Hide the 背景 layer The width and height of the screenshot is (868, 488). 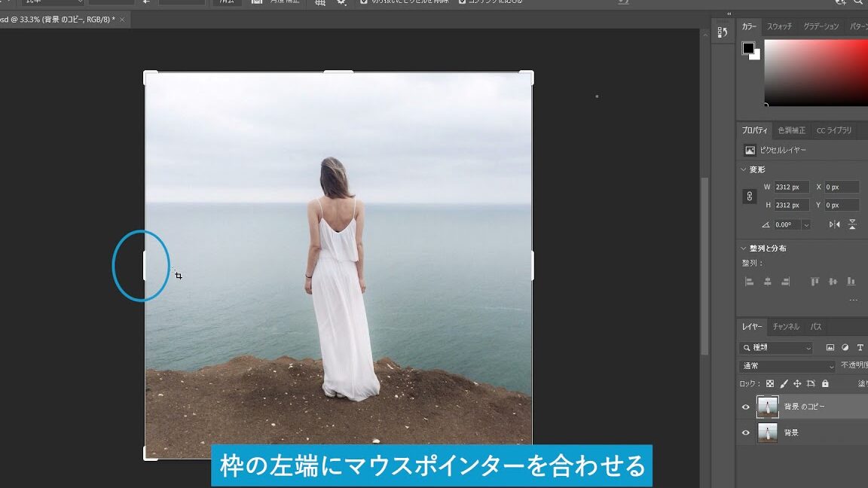pyautogui.click(x=746, y=433)
